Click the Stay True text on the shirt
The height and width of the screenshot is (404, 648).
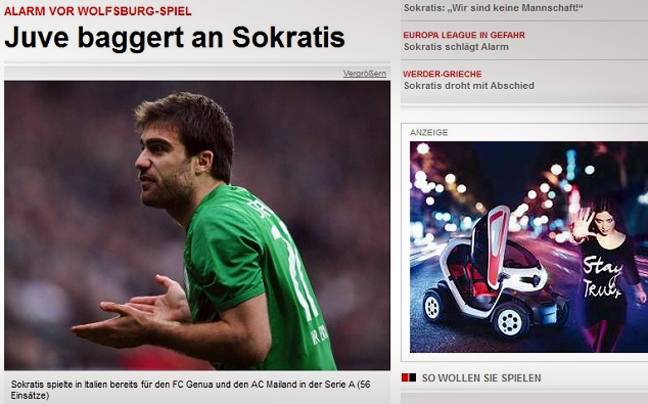(x=602, y=277)
